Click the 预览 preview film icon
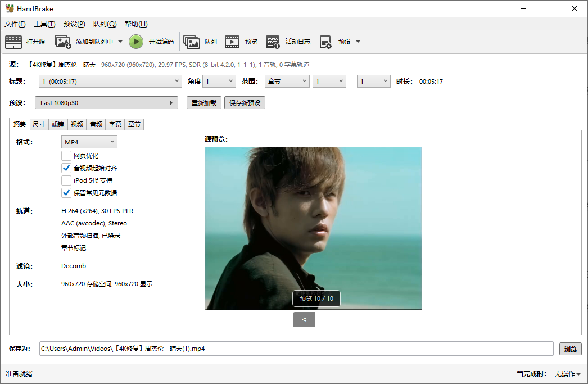 232,42
